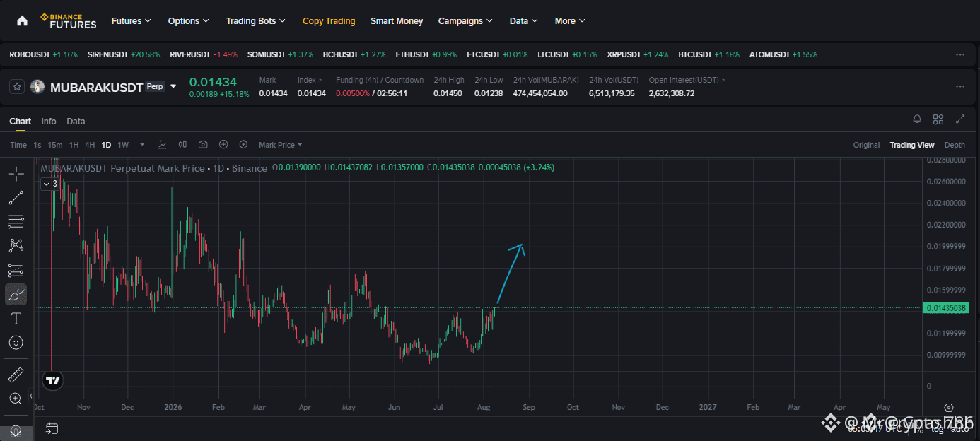This screenshot has width=980, height=441.
Task: Switch to Depth chart view
Action: point(955,145)
